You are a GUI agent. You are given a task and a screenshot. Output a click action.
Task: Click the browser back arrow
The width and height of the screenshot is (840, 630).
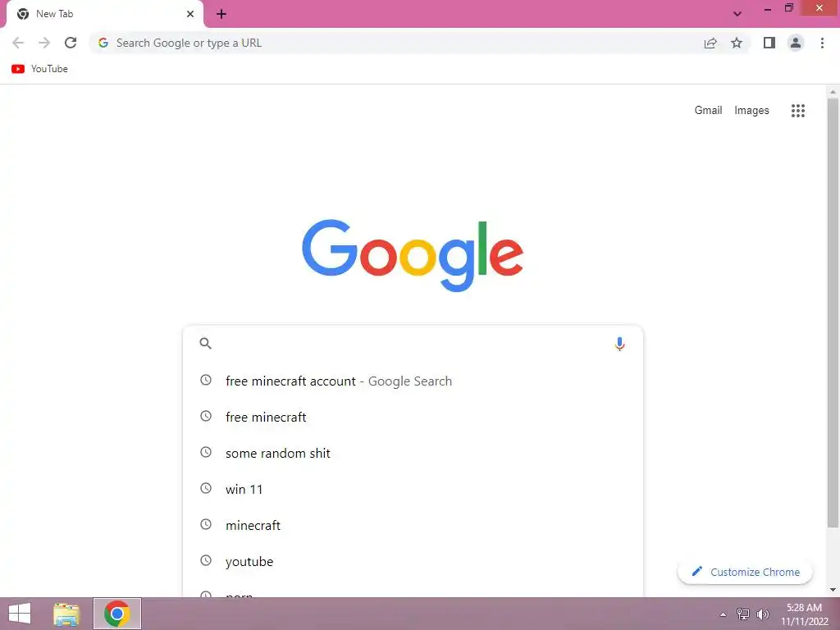pyautogui.click(x=18, y=43)
